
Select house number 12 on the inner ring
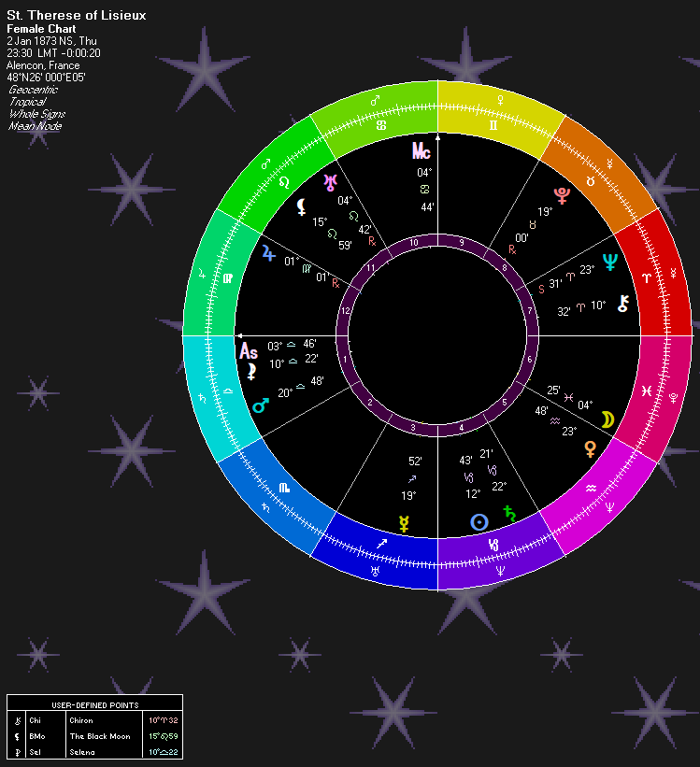[346, 310]
